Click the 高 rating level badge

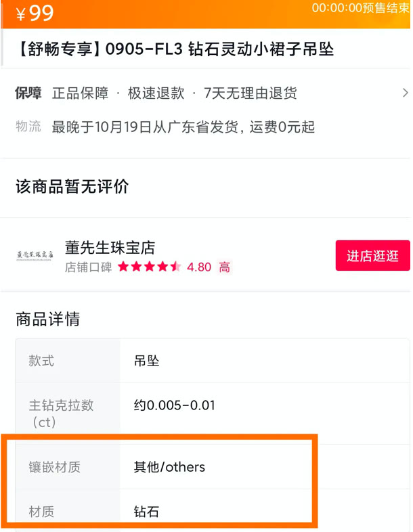coord(224,267)
